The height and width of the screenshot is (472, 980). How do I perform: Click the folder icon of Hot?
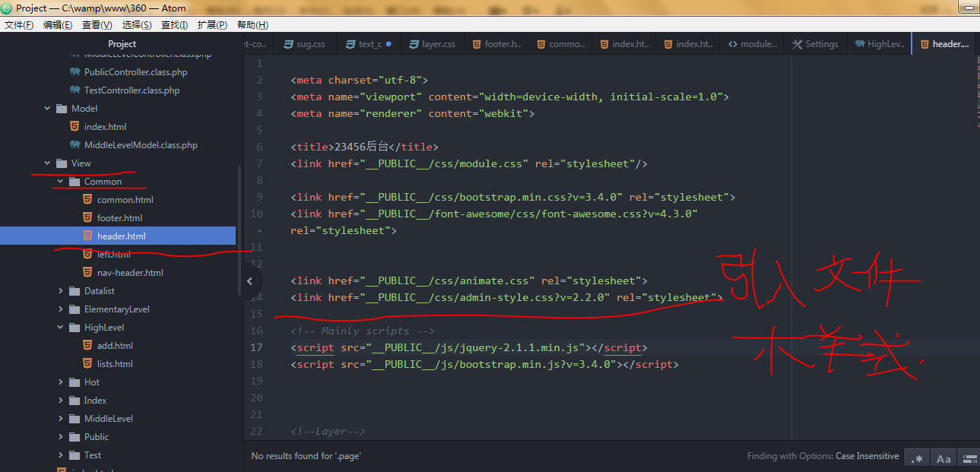coord(75,382)
